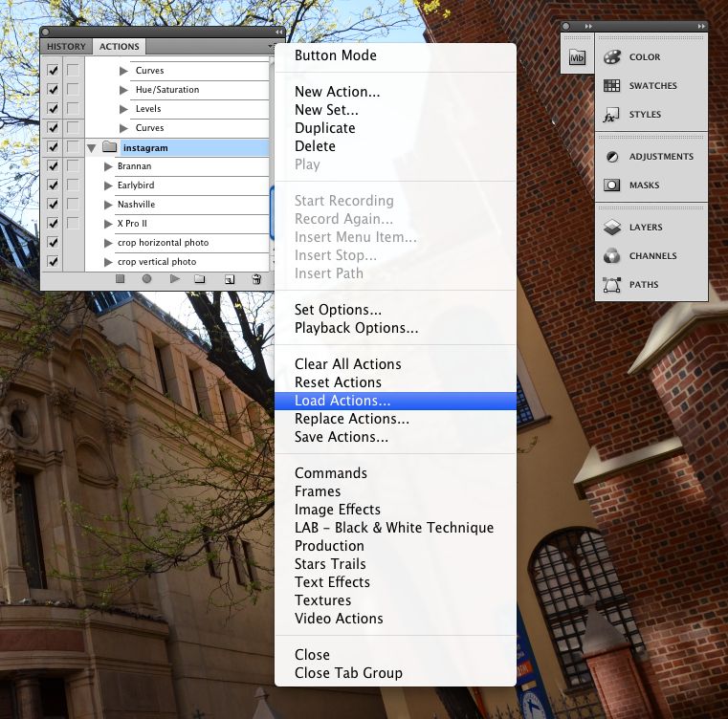Select New Set... menu item
This screenshot has width=728, height=719.
pyautogui.click(x=395, y=110)
